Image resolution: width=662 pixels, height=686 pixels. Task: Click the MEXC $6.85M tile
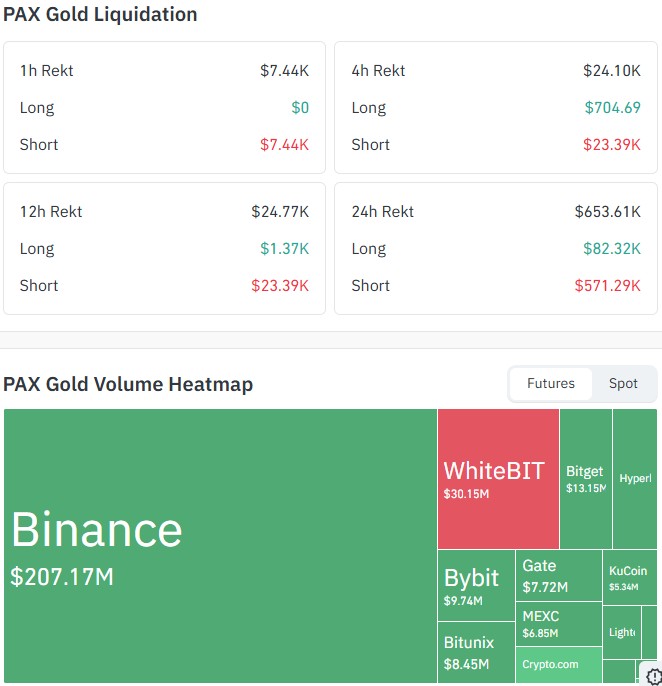pos(559,624)
